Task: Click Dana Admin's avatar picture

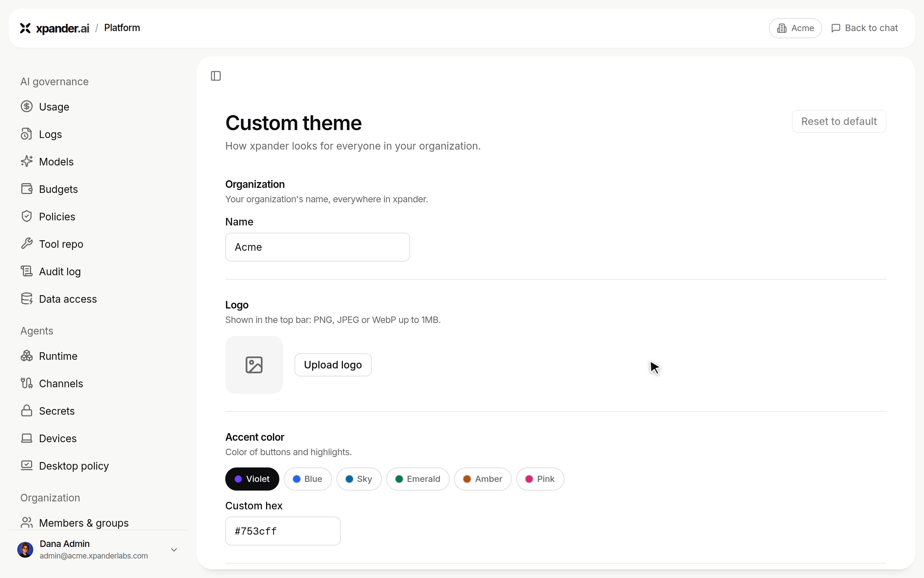Action: click(x=25, y=550)
